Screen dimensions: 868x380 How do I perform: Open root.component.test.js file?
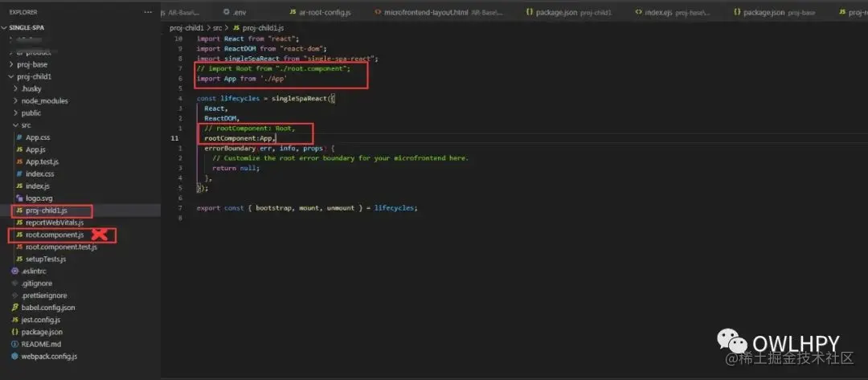(61, 247)
